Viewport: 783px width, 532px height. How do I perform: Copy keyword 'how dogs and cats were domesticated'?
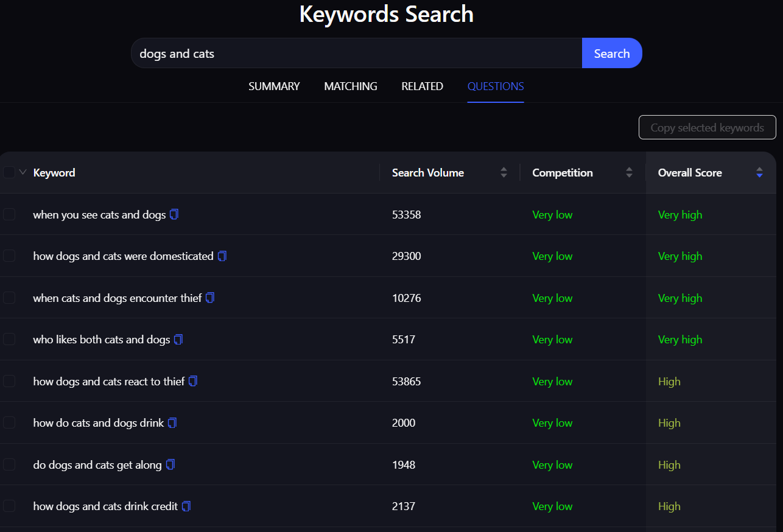click(222, 256)
